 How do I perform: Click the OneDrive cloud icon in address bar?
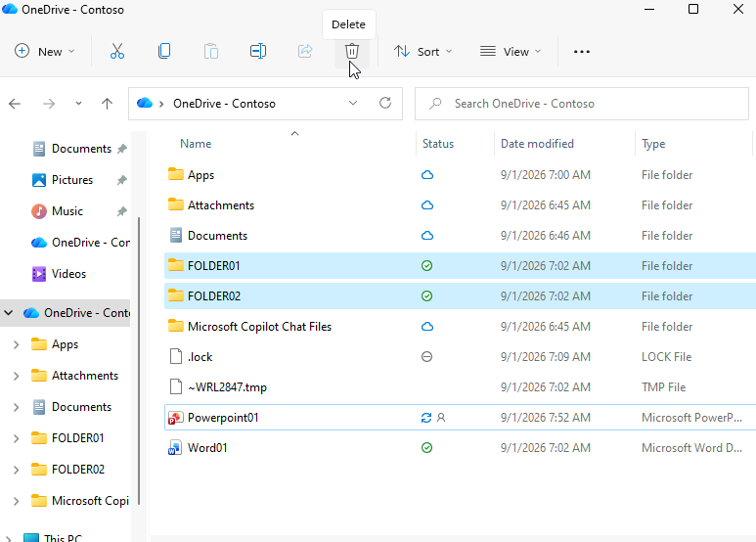pos(144,103)
